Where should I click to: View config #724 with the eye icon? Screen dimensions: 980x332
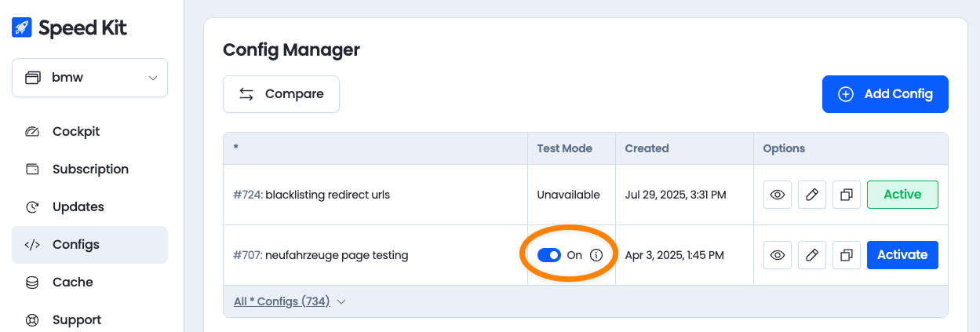click(x=778, y=195)
